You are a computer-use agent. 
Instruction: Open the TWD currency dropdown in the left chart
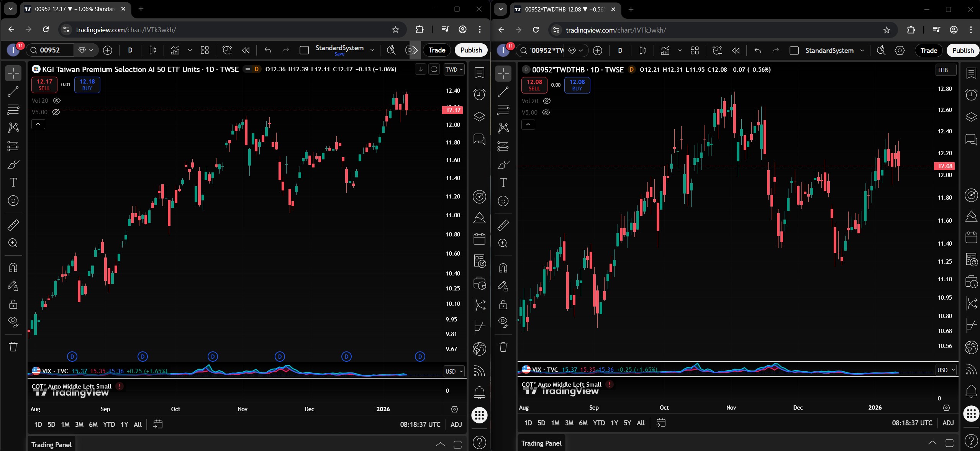point(454,69)
